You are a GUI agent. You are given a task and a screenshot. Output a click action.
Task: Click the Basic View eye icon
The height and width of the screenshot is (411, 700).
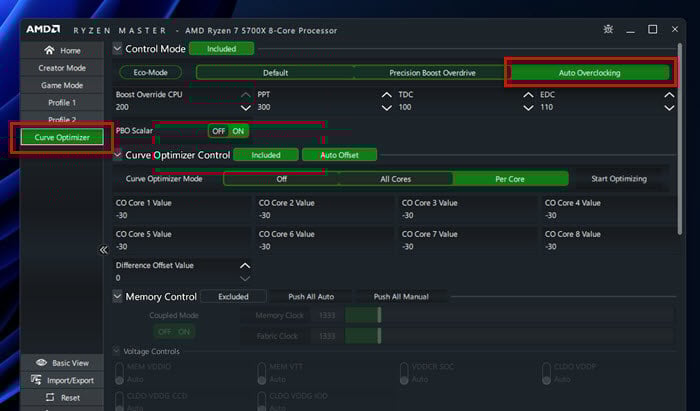(41, 362)
